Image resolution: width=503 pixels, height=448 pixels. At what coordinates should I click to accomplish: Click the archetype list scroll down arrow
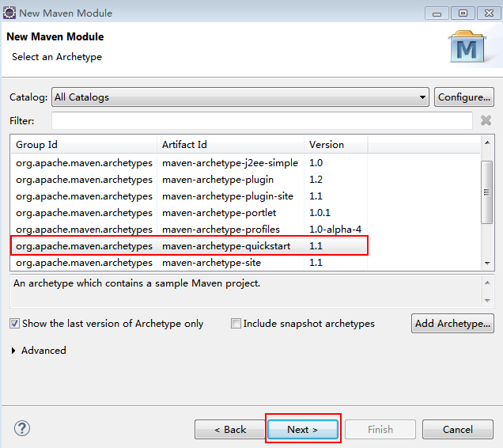point(487,264)
